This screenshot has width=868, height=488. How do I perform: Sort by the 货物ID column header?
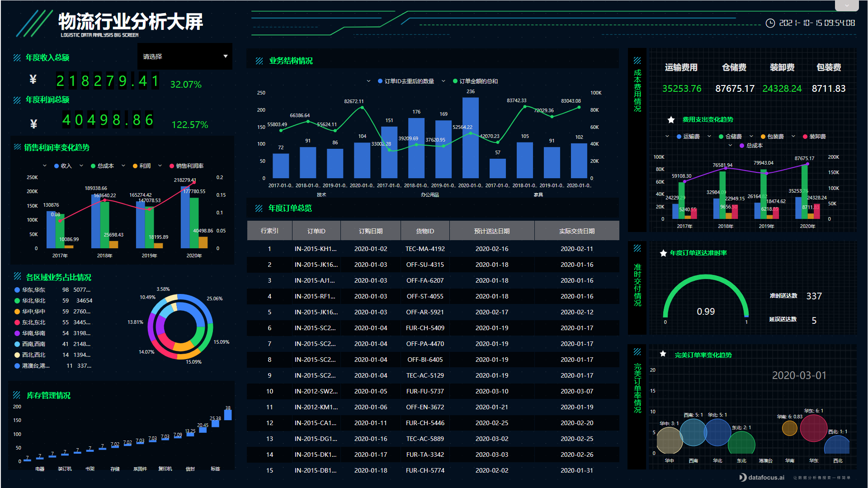[x=425, y=231]
